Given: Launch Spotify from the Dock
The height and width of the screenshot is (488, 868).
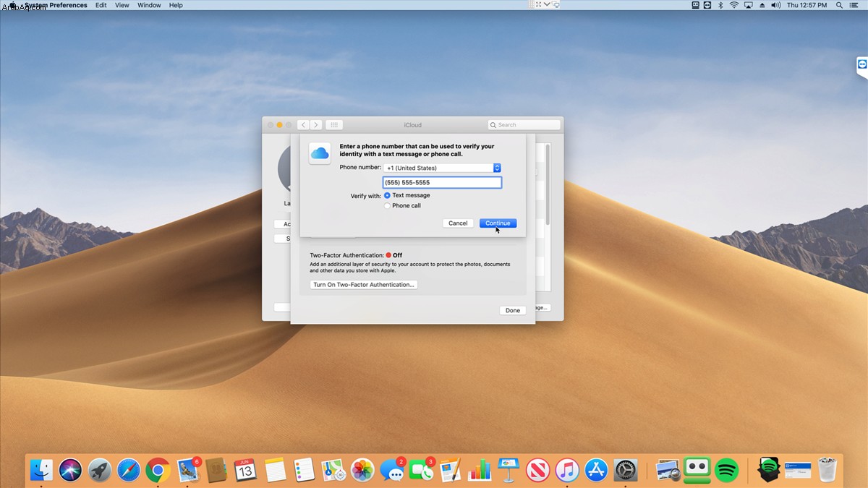Looking at the screenshot, I should pos(726,470).
